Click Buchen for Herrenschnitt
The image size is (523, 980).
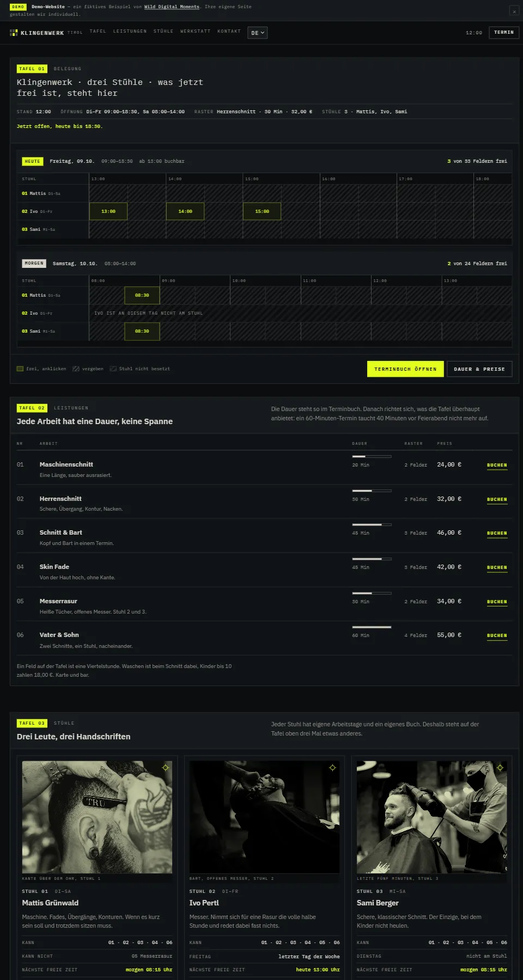(x=497, y=500)
